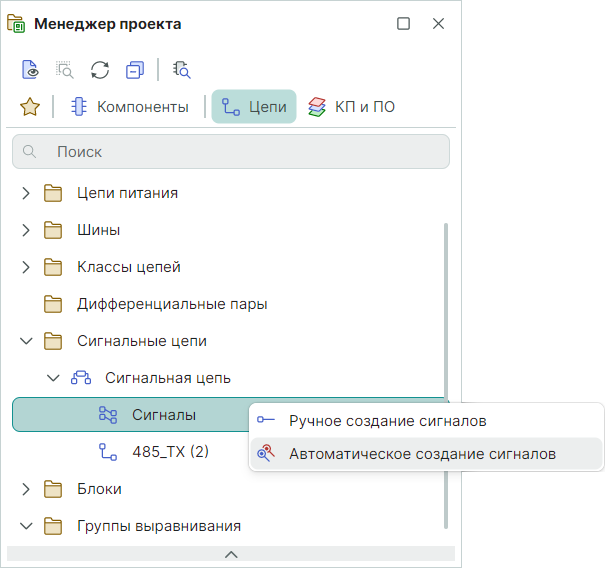This screenshot has height=568, width=605.
Task: Click the grayed selection search icon
Action: [65, 70]
